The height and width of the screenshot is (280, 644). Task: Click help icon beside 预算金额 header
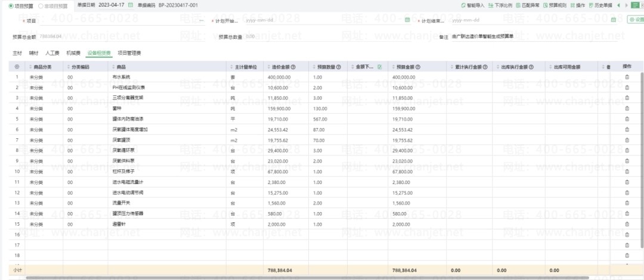point(417,67)
